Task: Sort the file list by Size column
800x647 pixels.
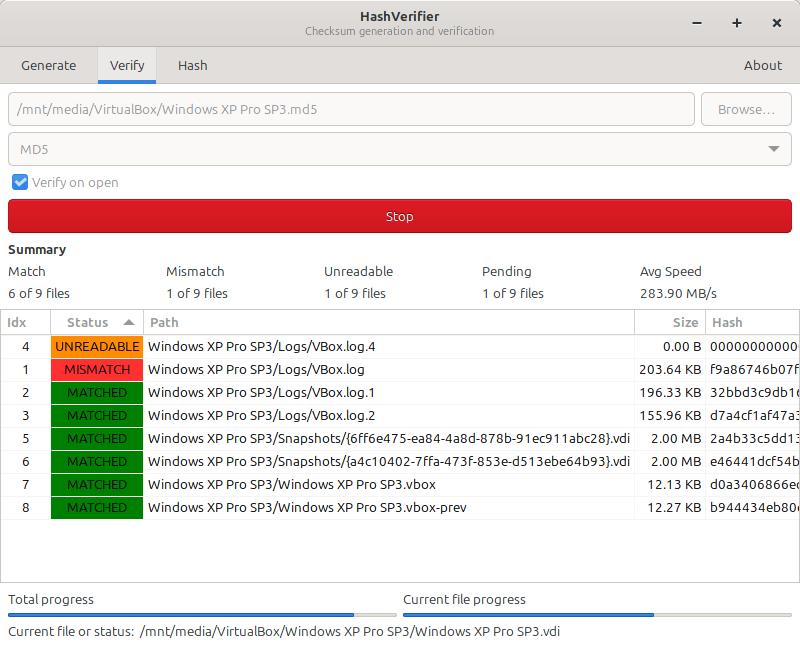Action: pyautogui.click(x=685, y=323)
